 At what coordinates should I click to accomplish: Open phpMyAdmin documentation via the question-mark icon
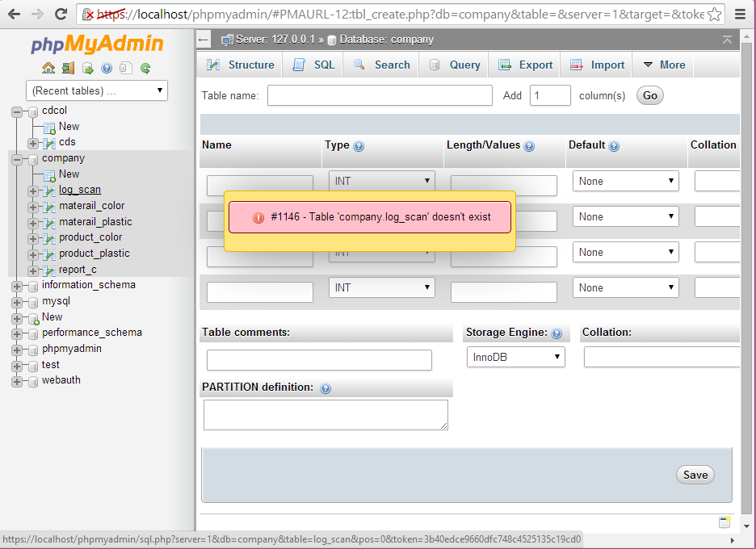(107, 69)
